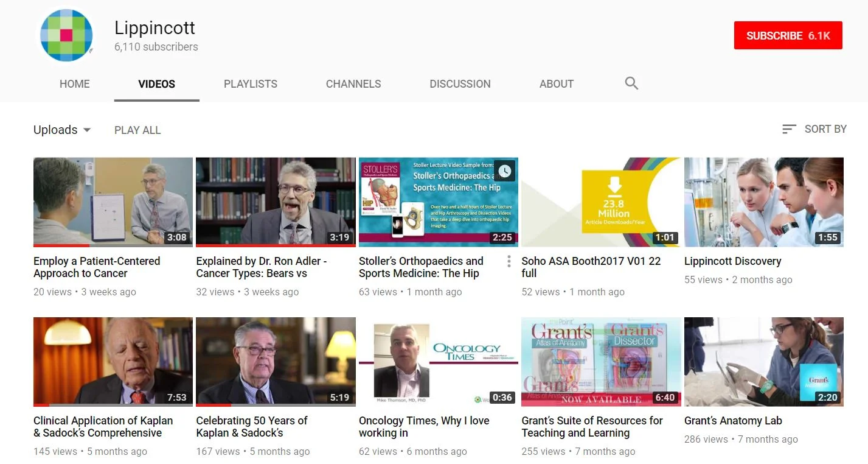Image resolution: width=868 pixels, height=464 pixels.
Task: Switch to the HOME tab
Action: click(75, 84)
